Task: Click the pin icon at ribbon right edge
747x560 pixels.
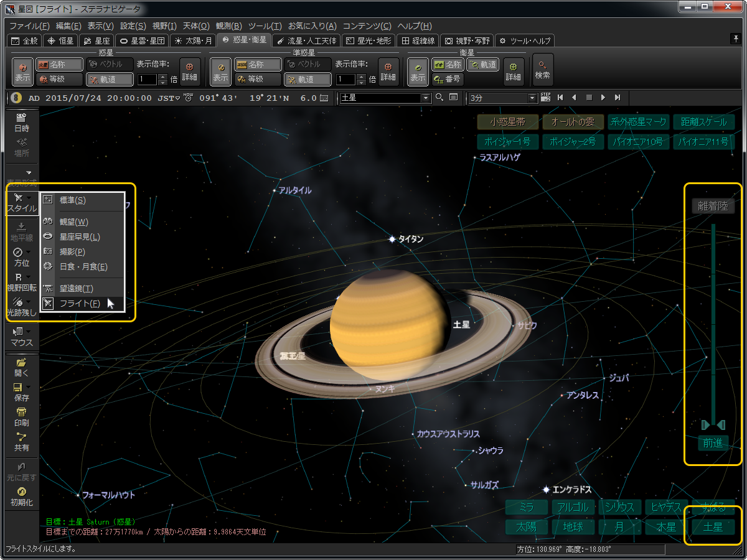Action: coord(736,39)
